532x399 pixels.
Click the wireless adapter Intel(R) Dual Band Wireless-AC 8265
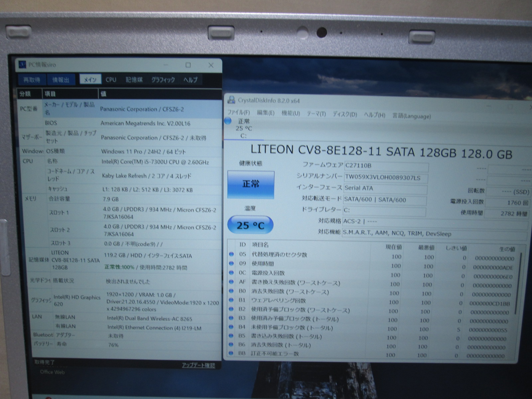coord(150,319)
